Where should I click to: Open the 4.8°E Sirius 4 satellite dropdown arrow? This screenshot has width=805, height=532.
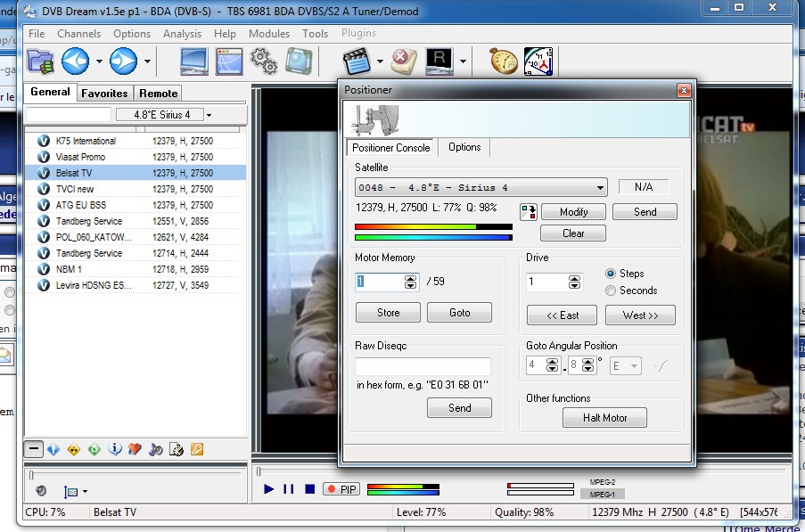209,115
